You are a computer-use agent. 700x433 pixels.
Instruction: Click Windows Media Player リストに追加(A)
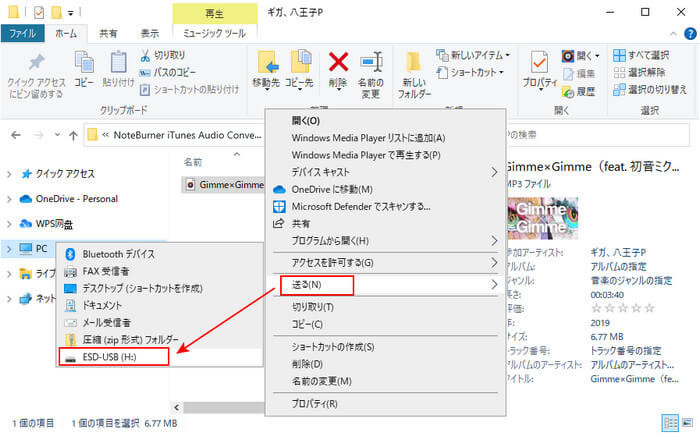point(386,138)
